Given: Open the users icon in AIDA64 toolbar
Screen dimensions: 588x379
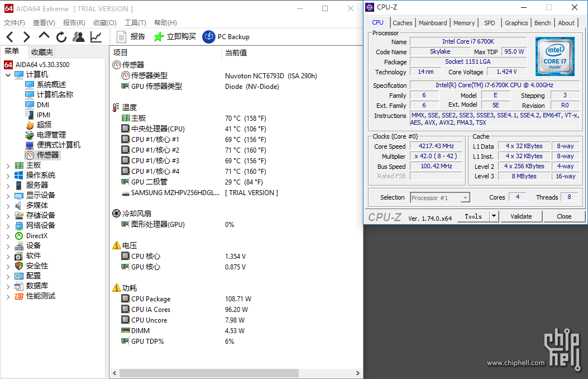Looking at the screenshot, I should click(78, 37).
